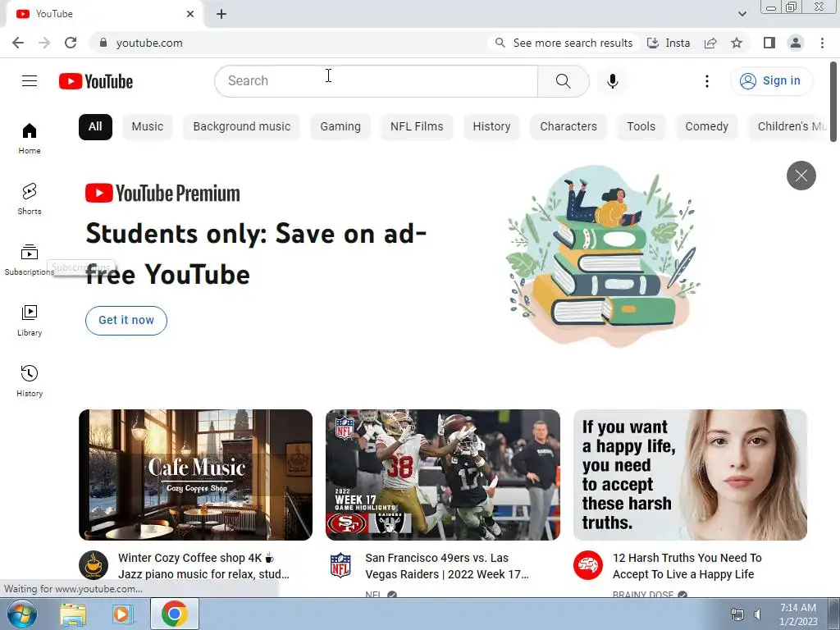The image size is (840, 630).
Task: Select the Music filter chip
Action: tap(148, 127)
